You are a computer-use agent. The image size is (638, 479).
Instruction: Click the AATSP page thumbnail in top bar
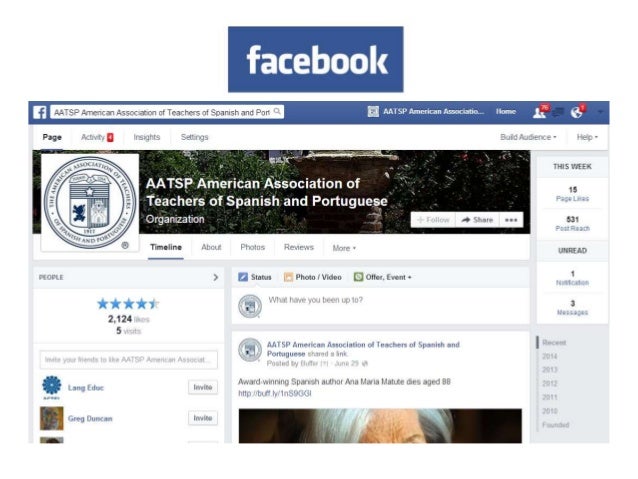[x=373, y=112]
